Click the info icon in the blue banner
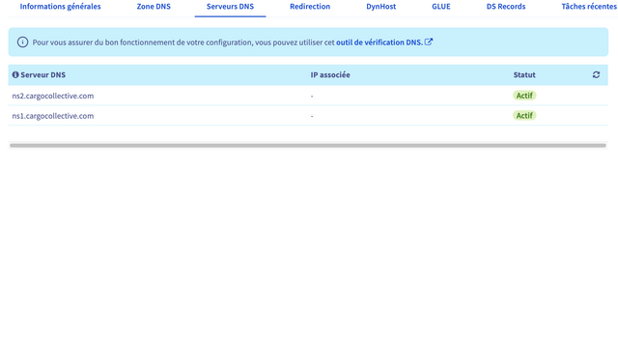This screenshot has height=364, width=618. (22, 42)
